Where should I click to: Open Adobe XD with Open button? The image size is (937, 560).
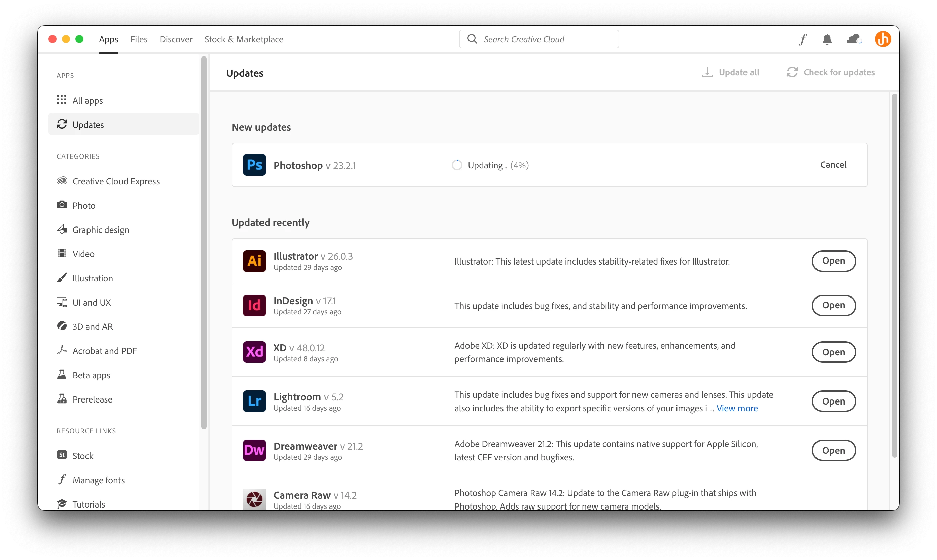click(x=833, y=352)
